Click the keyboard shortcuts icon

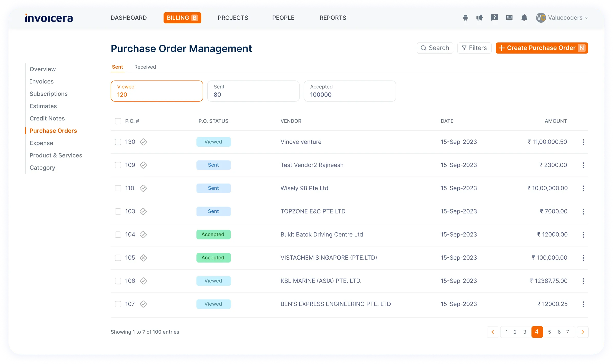(509, 18)
